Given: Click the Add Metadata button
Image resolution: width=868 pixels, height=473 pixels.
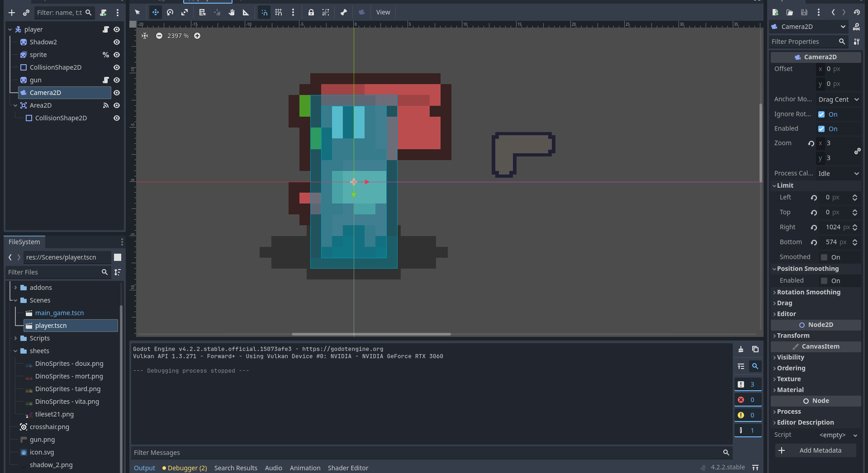Looking at the screenshot, I should pyautogui.click(x=816, y=450).
